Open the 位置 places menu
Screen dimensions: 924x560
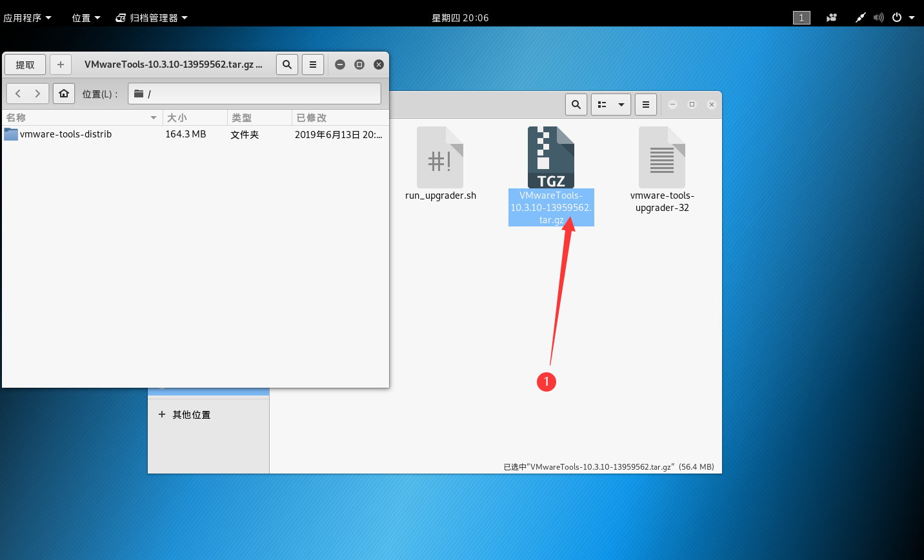86,17
